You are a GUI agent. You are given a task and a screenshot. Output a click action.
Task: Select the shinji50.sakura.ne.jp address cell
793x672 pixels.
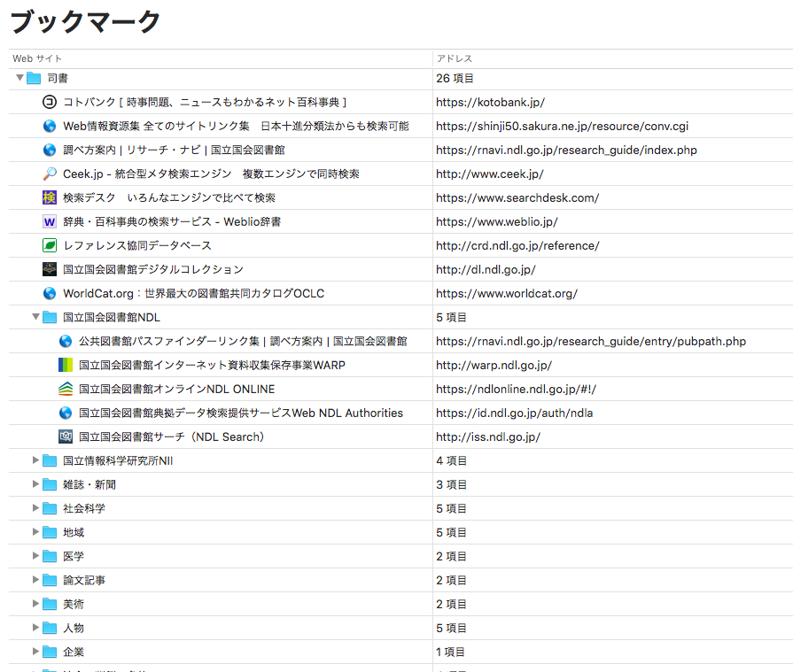563,126
